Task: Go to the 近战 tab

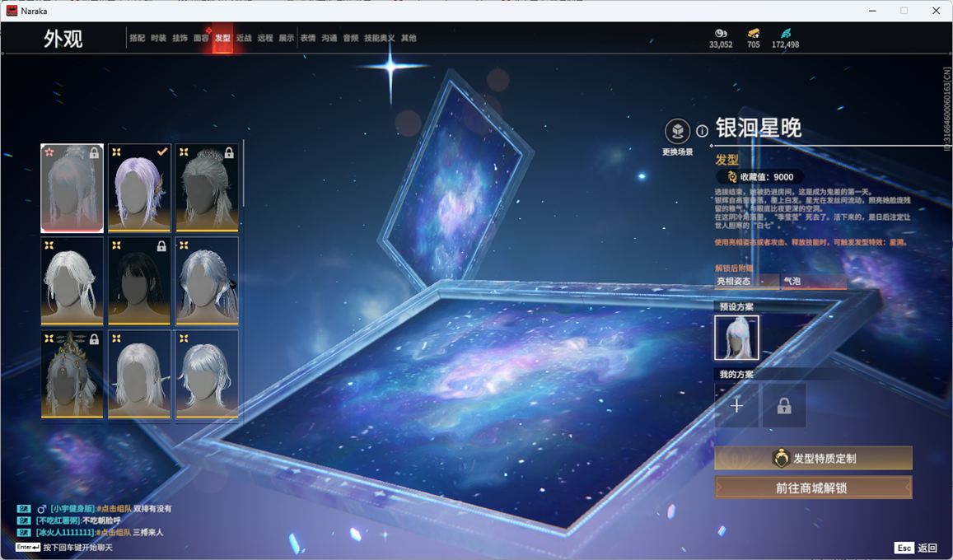Action: pyautogui.click(x=244, y=38)
